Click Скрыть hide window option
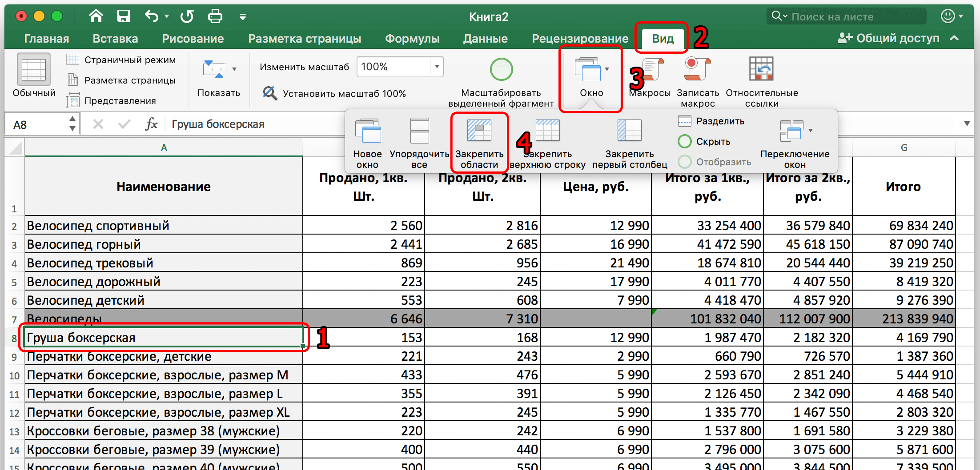The height and width of the screenshot is (470, 980). tap(704, 141)
